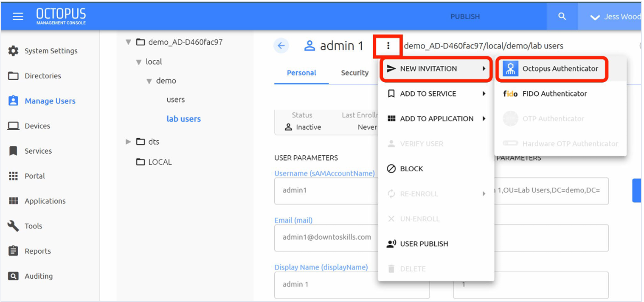Click the Block prohibition icon
The width and height of the screenshot is (644, 302).
click(391, 169)
